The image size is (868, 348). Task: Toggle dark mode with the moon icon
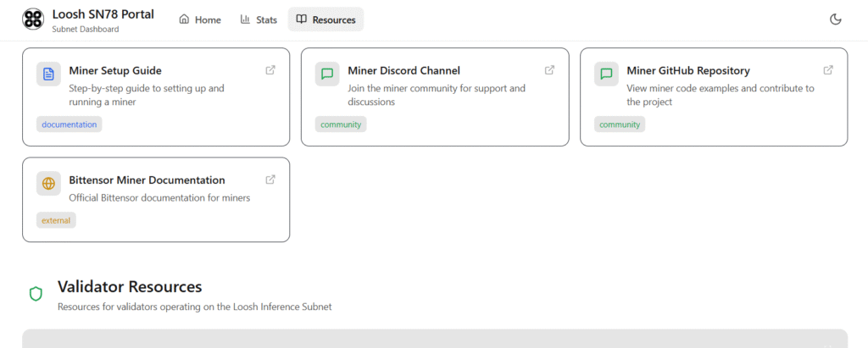pos(835,19)
